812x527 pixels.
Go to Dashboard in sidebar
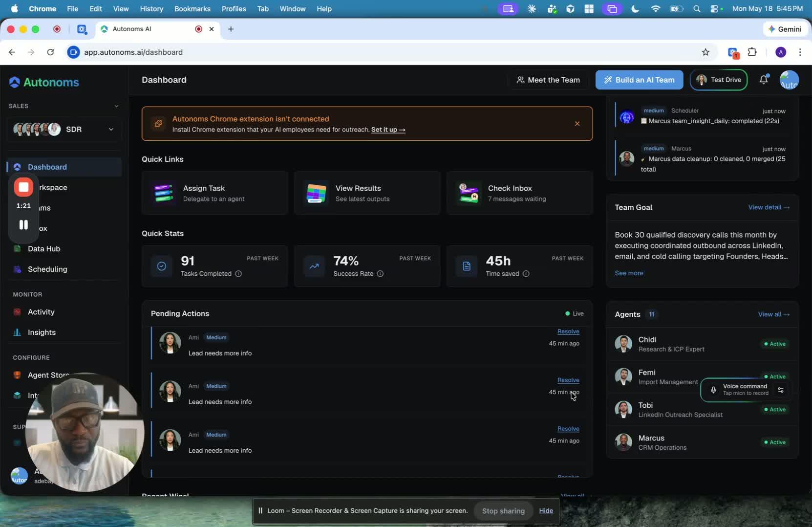click(64, 167)
